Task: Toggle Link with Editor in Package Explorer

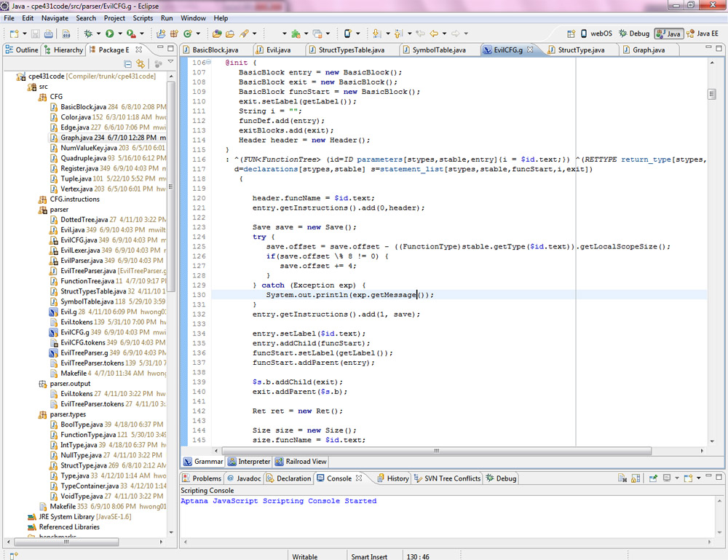Action: (x=141, y=64)
